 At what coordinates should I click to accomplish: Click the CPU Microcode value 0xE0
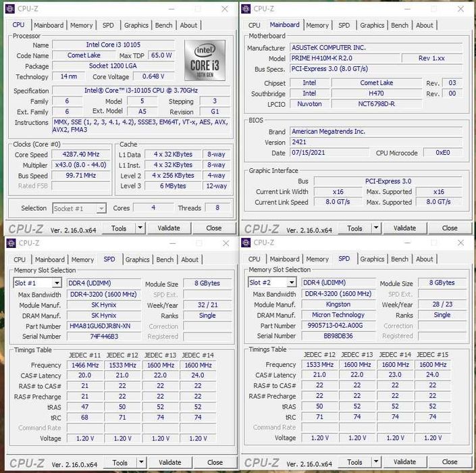(443, 153)
